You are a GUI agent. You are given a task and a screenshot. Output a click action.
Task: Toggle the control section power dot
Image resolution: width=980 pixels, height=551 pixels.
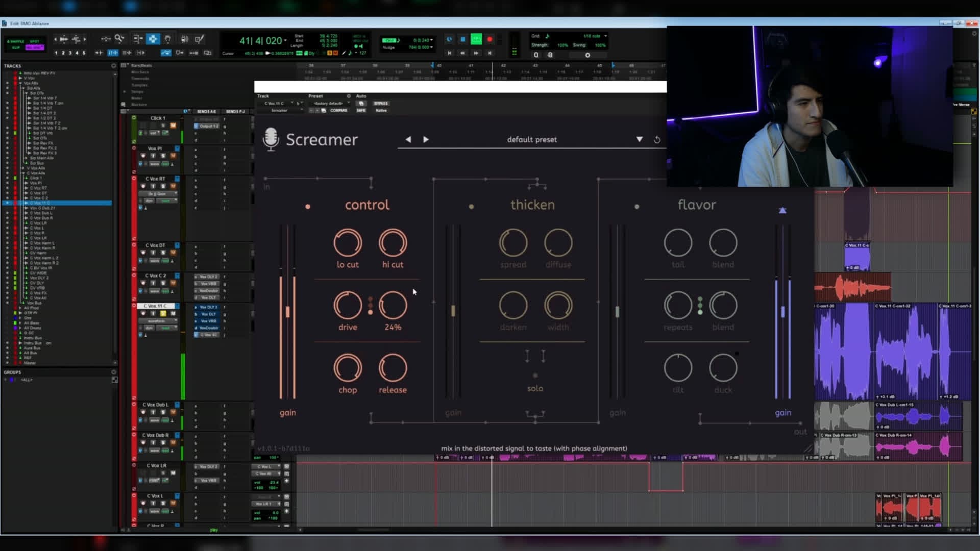(x=308, y=207)
